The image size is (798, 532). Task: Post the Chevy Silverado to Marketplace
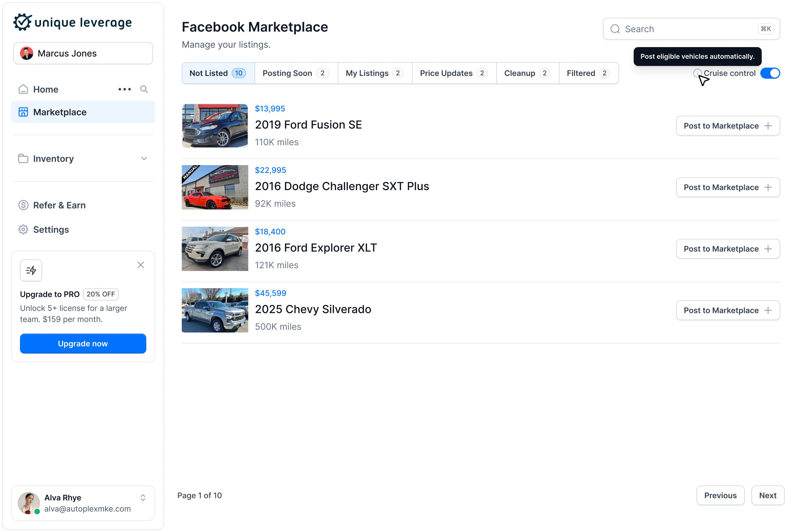point(728,310)
